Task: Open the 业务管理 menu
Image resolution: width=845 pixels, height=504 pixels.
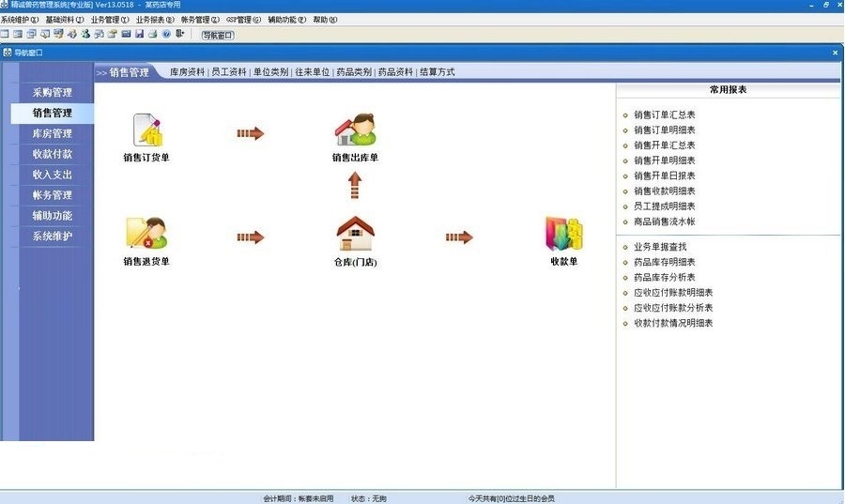Action: 110,20
